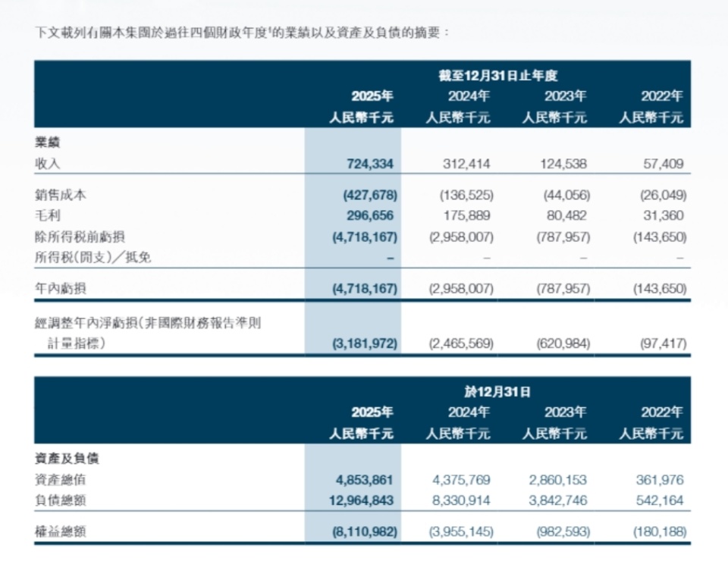Select the 2024 revenue value 312,414
The image size is (728, 583).
point(466,164)
